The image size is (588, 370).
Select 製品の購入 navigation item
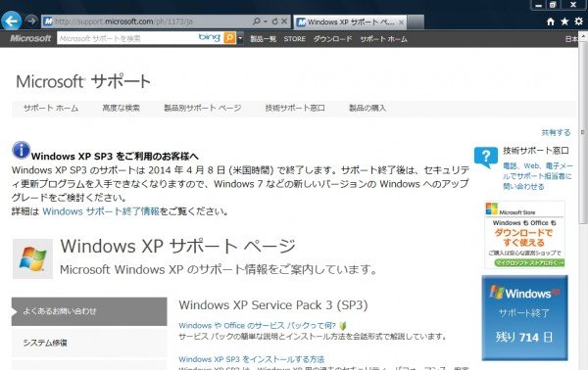pos(367,108)
